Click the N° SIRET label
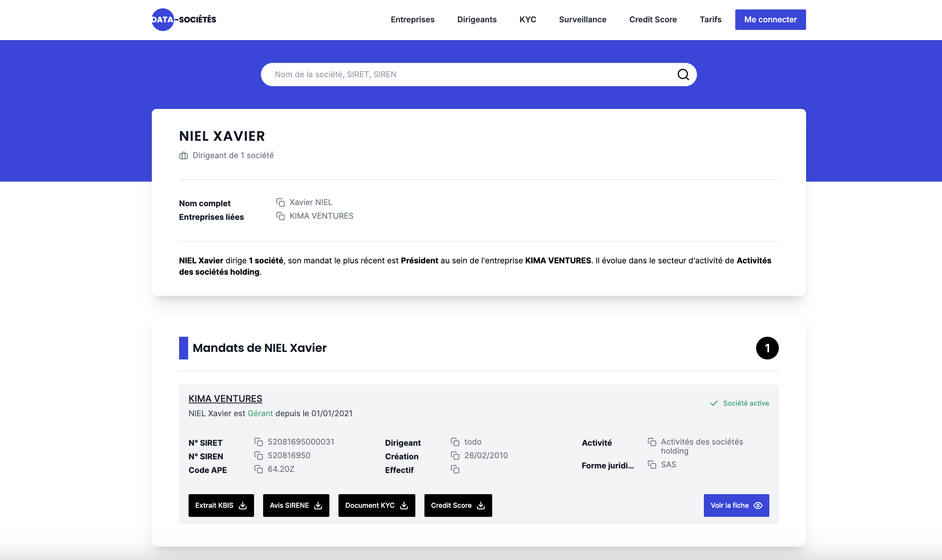The image size is (942, 560). coord(206,443)
